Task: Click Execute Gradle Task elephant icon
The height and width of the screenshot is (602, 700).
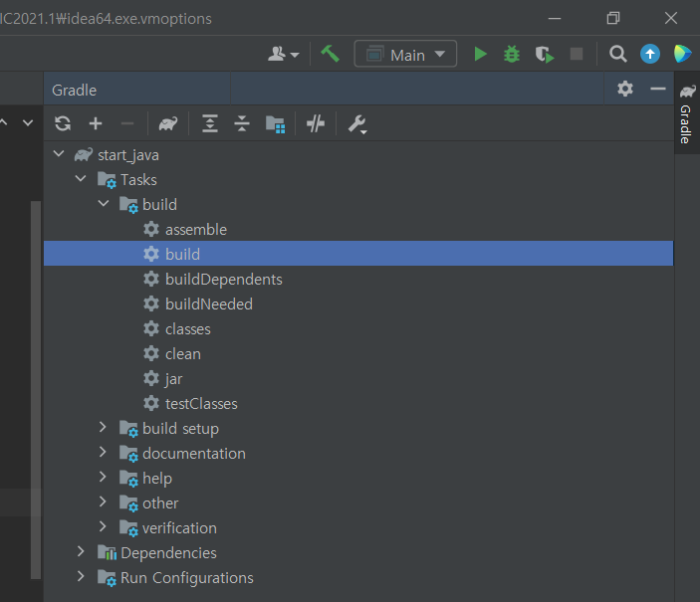Action: (x=168, y=123)
